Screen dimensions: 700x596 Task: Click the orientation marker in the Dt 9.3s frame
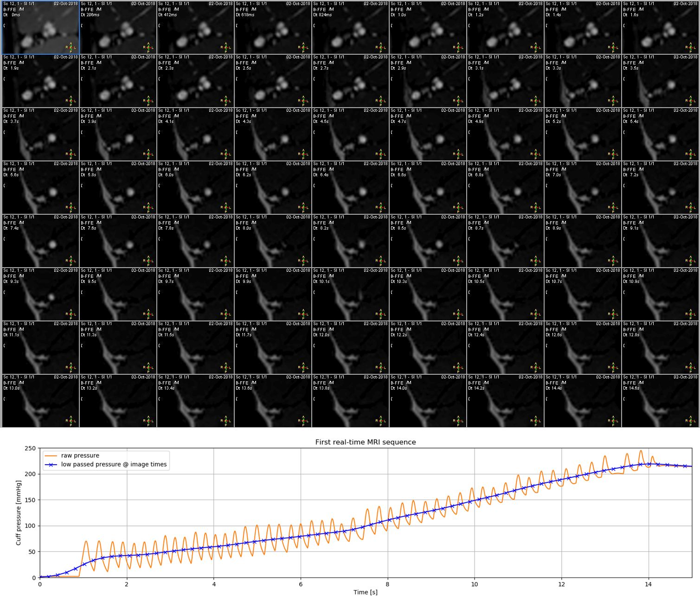[71, 314]
